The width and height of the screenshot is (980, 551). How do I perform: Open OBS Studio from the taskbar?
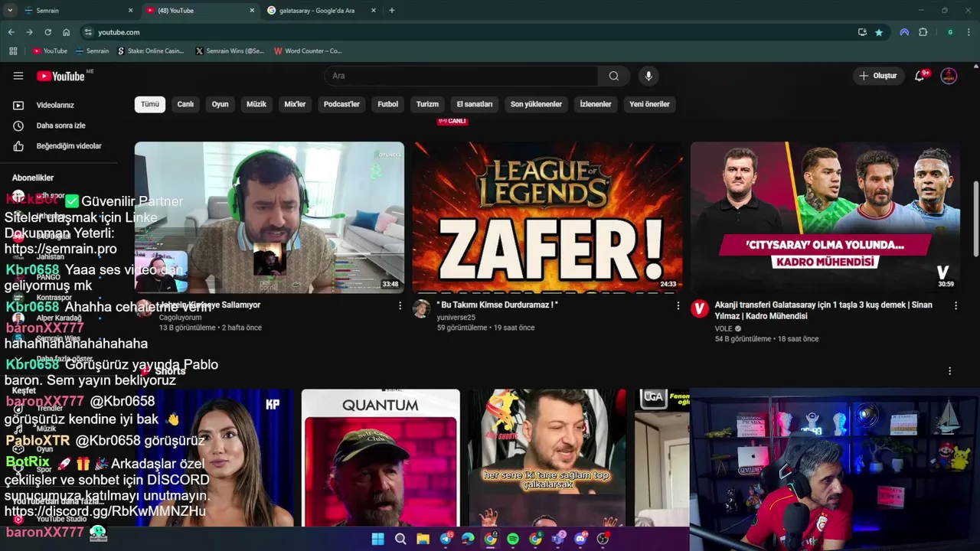point(603,539)
